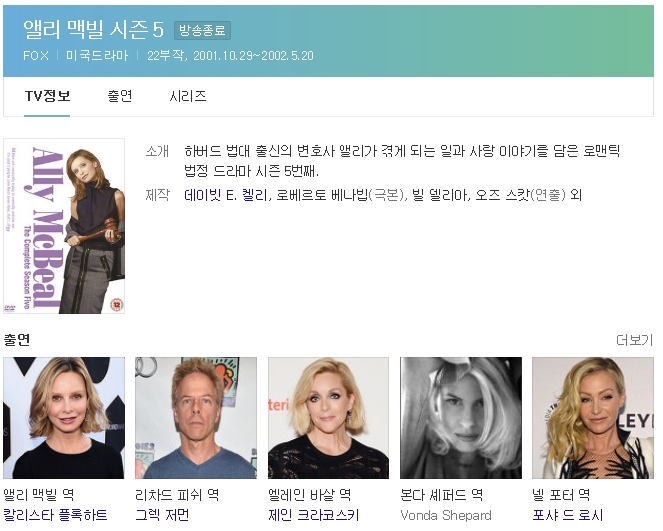The image size is (663, 531).
Task: Click the 제인 크라코스키 name link
Action: (x=313, y=515)
